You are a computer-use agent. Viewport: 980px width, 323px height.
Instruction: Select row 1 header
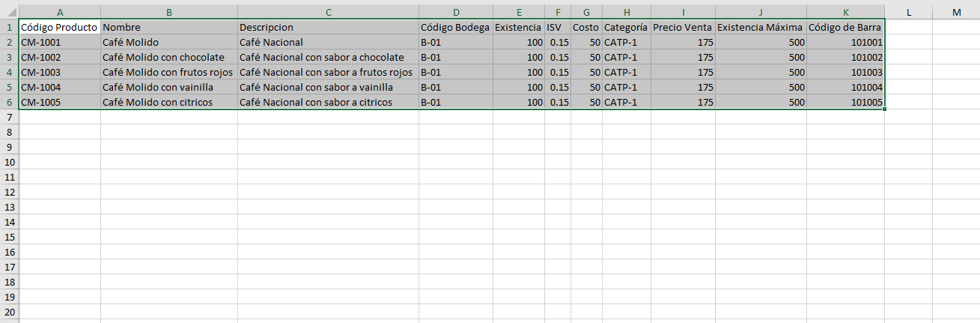coord(9,27)
